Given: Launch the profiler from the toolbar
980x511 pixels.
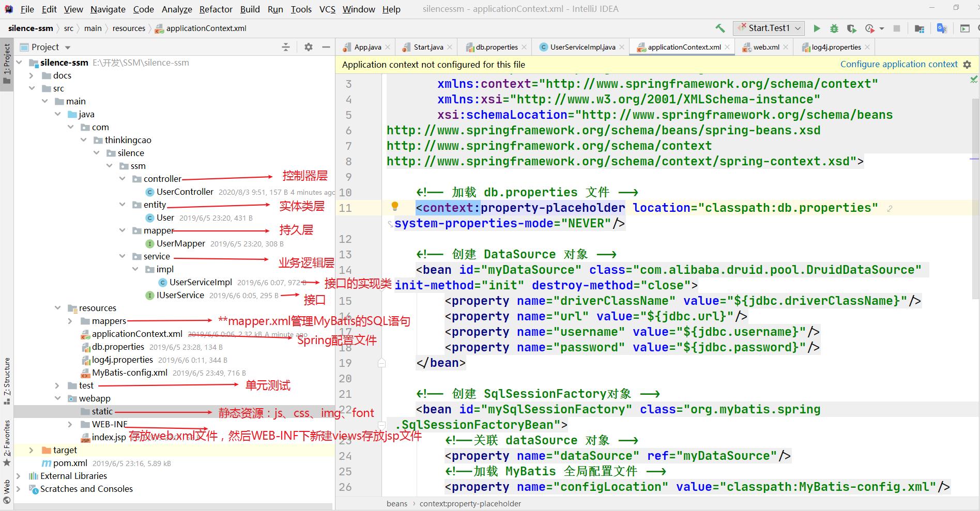Looking at the screenshot, I should 869,28.
